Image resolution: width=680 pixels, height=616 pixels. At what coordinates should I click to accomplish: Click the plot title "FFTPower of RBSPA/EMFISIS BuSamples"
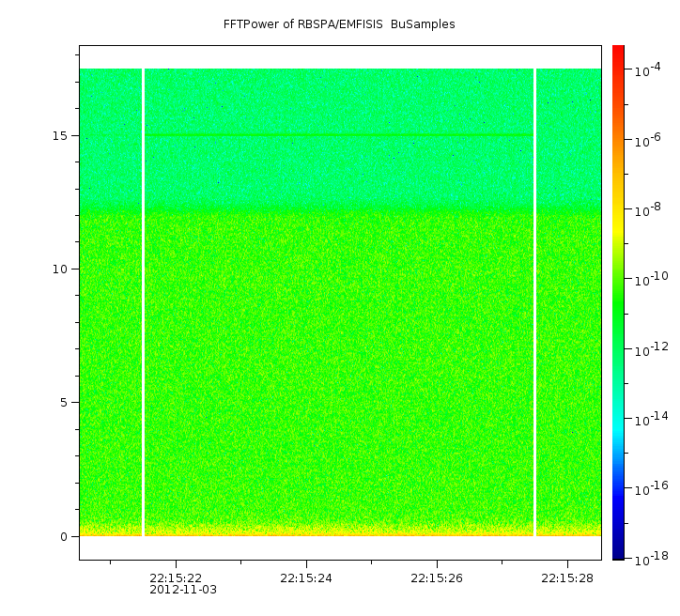339,24
